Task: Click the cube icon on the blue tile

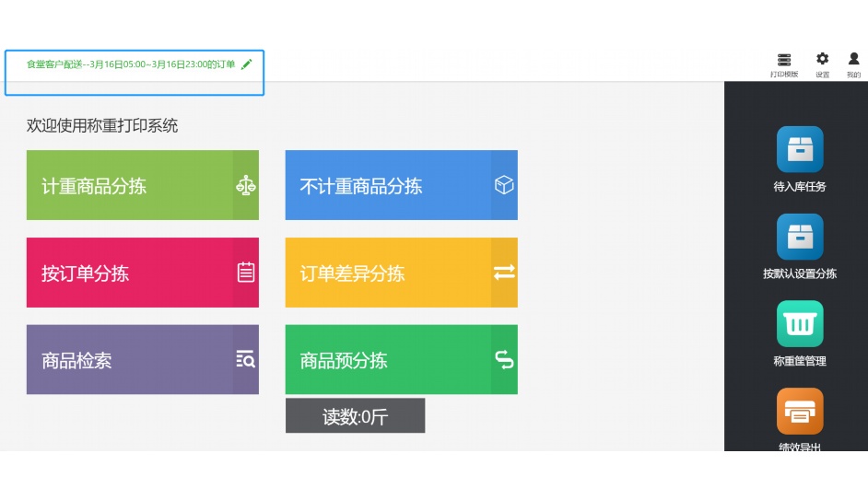Action: 504,186
